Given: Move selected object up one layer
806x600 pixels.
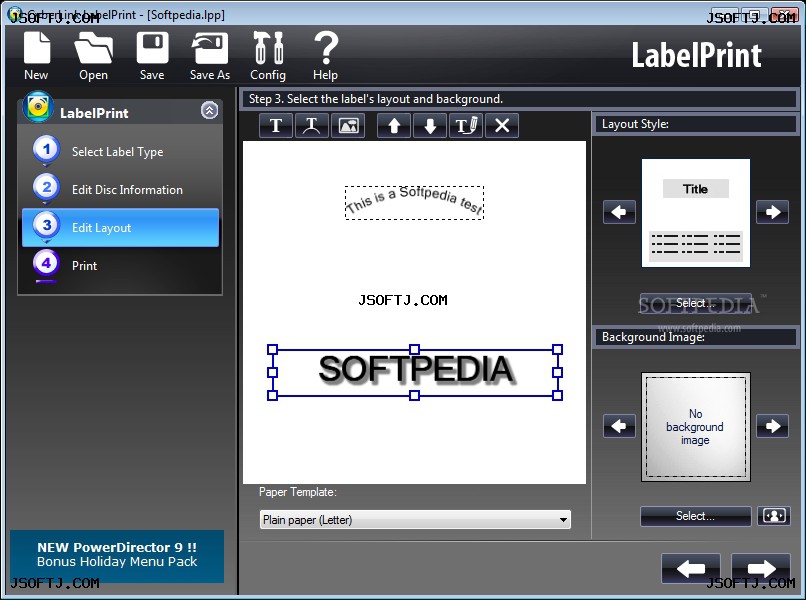Looking at the screenshot, I should (394, 125).
